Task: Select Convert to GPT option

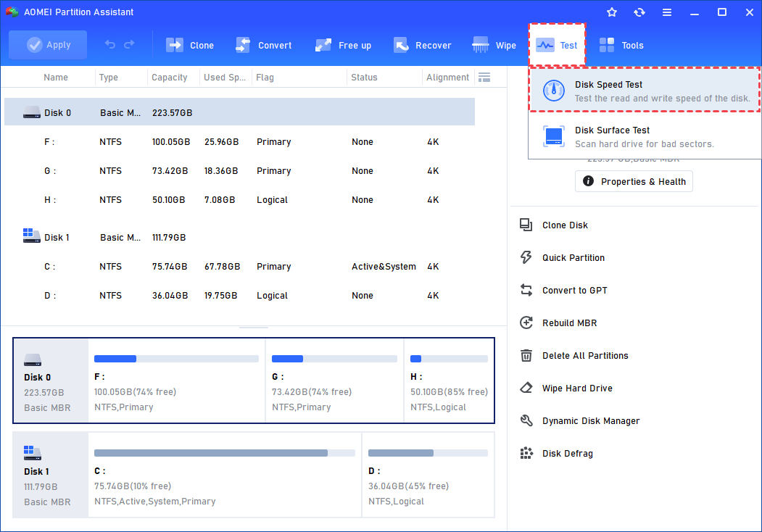Action: click(574, 290)
